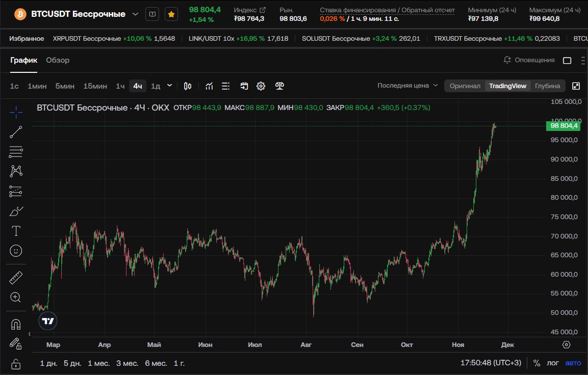
Task: Select the 15мин timeframe
Action: 95,86
